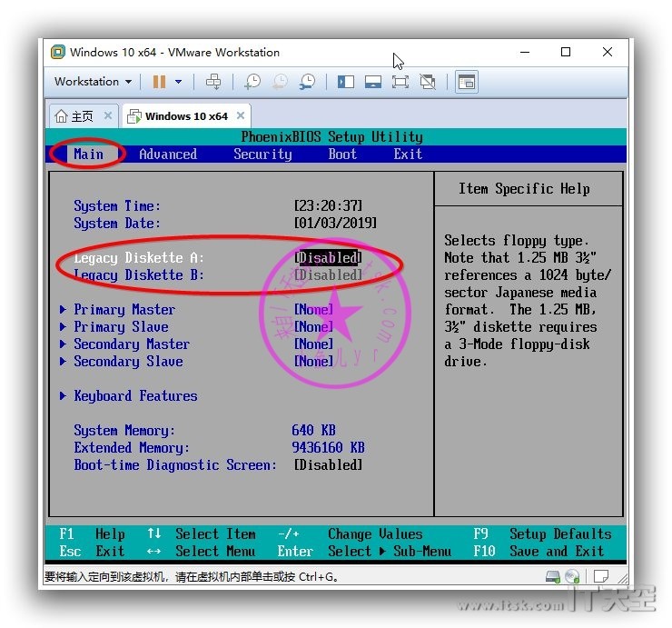The width and height of the screenshot is (672, 628).
Task: Open the Boot BIOS menu
Action: pyautogui.click(x=342, y=154)
